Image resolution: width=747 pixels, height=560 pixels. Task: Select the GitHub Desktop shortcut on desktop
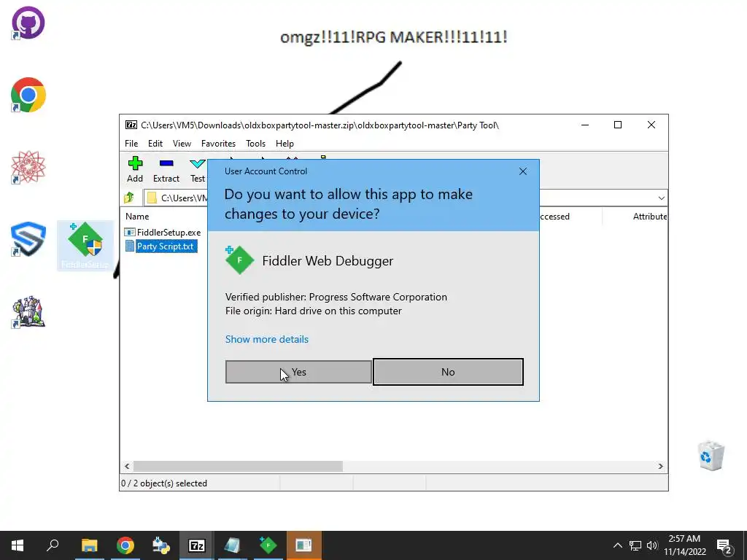28,23
